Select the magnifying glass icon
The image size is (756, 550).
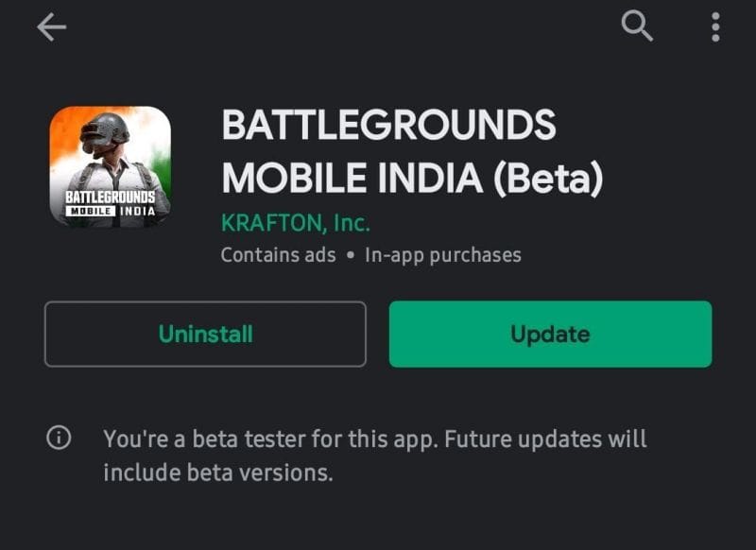637,26
